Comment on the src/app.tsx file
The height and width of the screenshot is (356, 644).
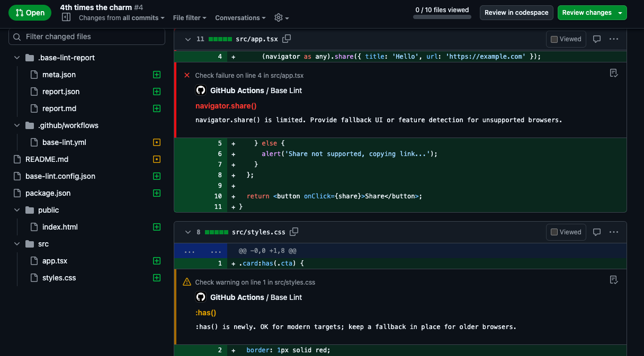[597, 39]
